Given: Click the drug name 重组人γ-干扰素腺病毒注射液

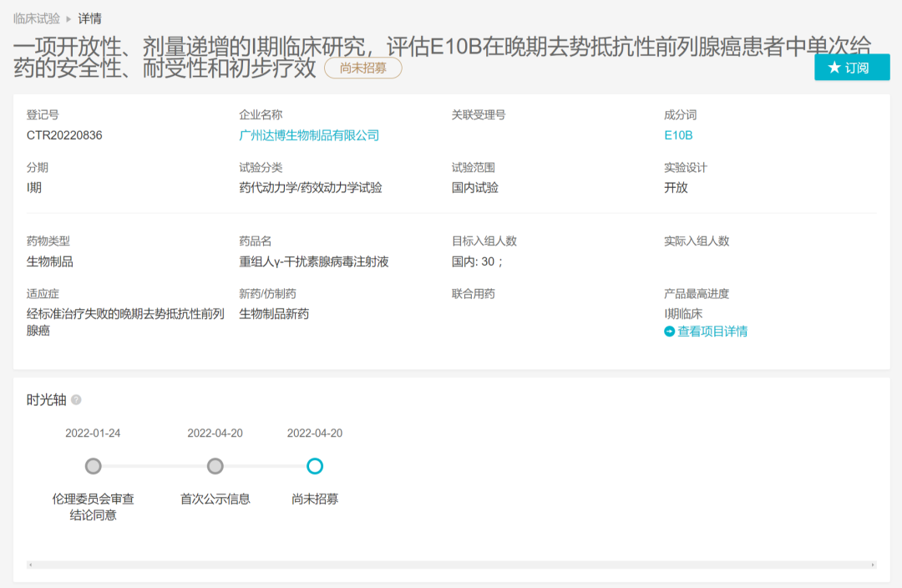Looking at the screenshot, I should pyautogui.click(x=314, y=261).
